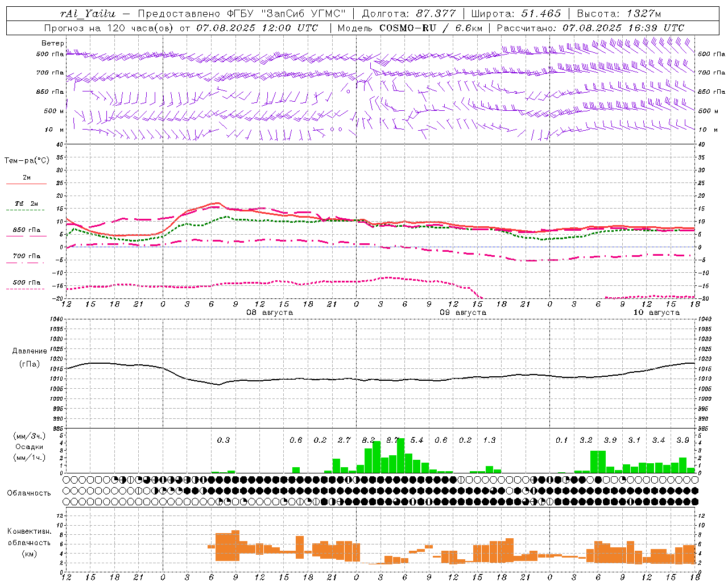Select the elevation text Высота: 1327м
This screenshot has width=728, height=582.
click(x=619, y=14)
